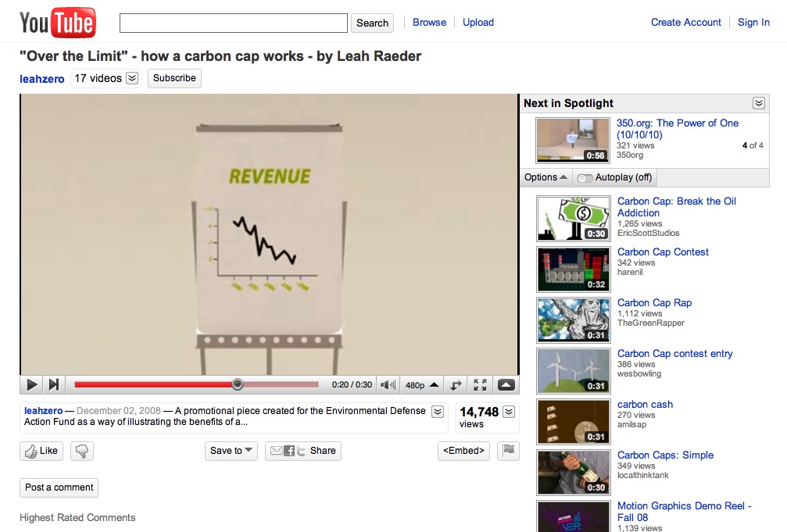Dislike the video with thumbs down

coord(82,451)
